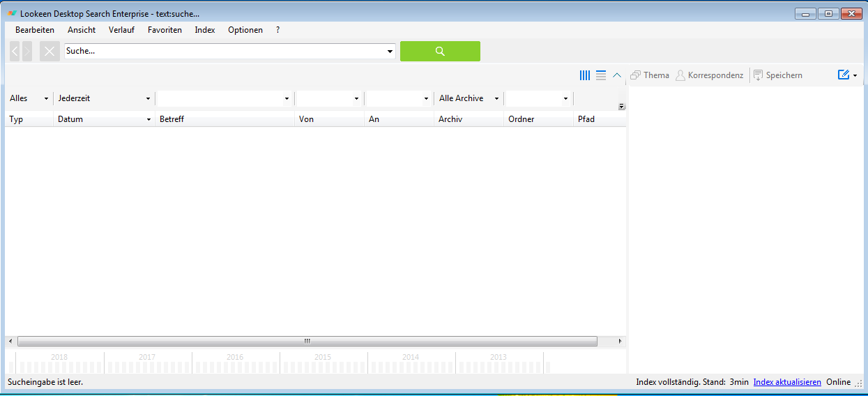Image resolution: width=868 pixels, height=396 pixels.
Task: Click the Online status text
Action: 839,382
